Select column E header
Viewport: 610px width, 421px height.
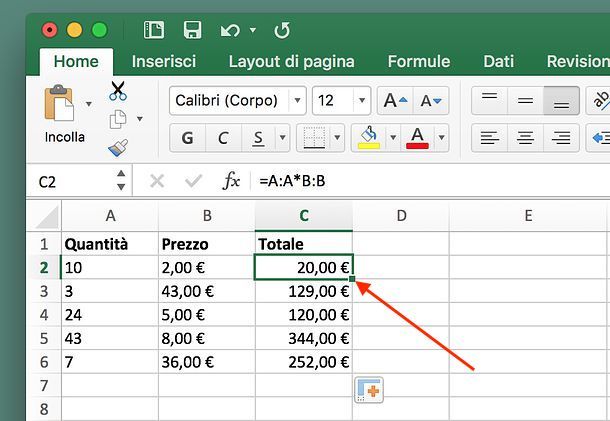coord(528,216)
